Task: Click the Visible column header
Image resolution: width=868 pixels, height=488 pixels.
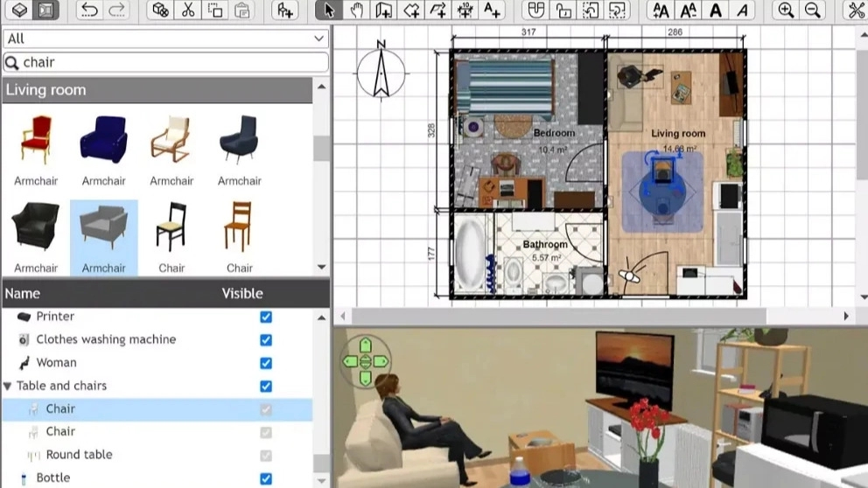Action: click(x=242, y=293)
